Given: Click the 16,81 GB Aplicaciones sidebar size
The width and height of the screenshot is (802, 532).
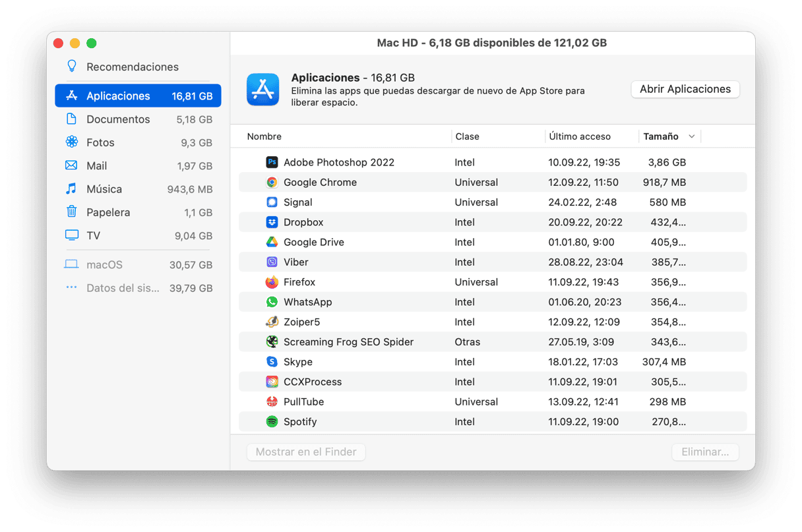Looking at the screenshot, I should [192, 96].
